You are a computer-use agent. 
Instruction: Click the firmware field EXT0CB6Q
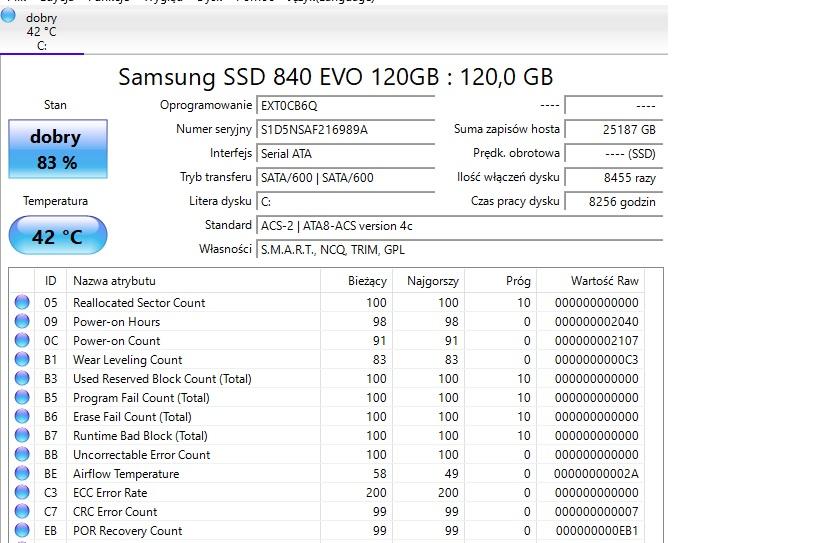(346, 106)
